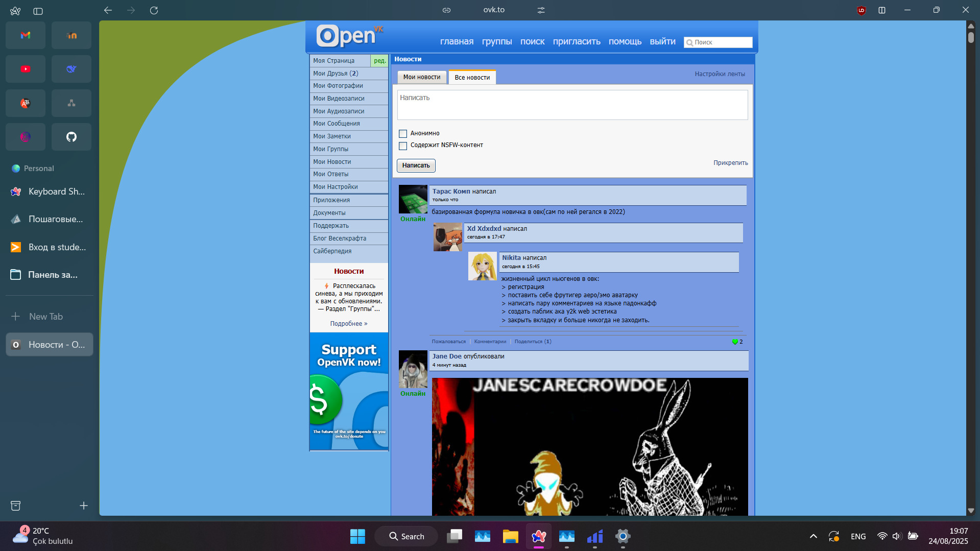This screenshot has height=551, width=980.
Task: Click the browser reload icon
Action: (154, 10)
